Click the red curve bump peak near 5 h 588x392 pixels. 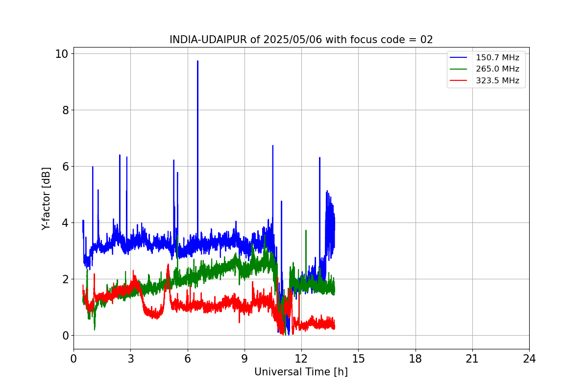click(x=168, y=265)
